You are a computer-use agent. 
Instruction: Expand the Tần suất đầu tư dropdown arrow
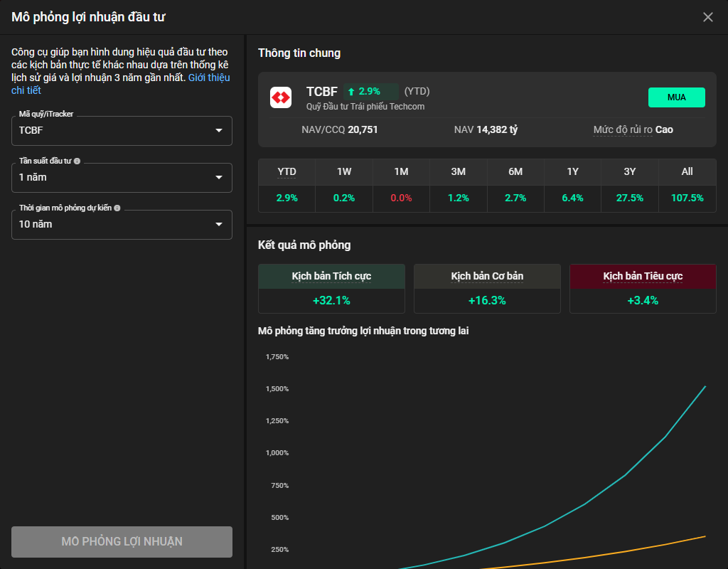[219, 177]
